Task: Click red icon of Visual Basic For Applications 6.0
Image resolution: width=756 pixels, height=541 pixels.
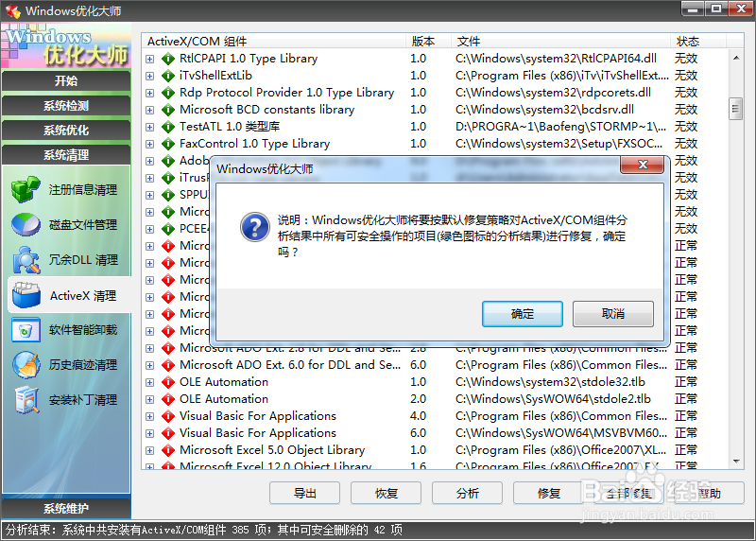Action: [x=168, y=433]
